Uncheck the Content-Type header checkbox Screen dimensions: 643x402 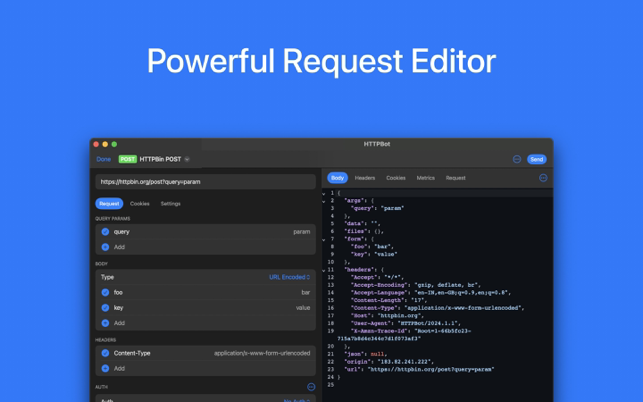[x=105, y=353]
